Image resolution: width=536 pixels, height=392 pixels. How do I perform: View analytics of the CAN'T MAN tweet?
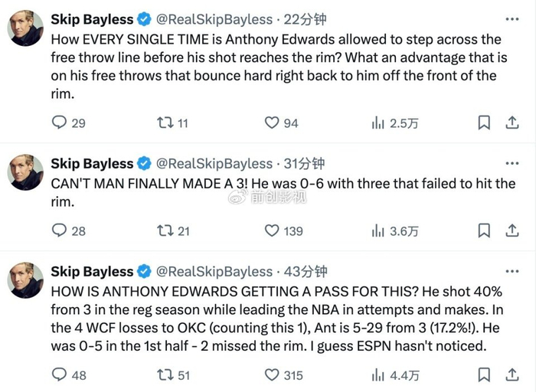click(377, 230)
